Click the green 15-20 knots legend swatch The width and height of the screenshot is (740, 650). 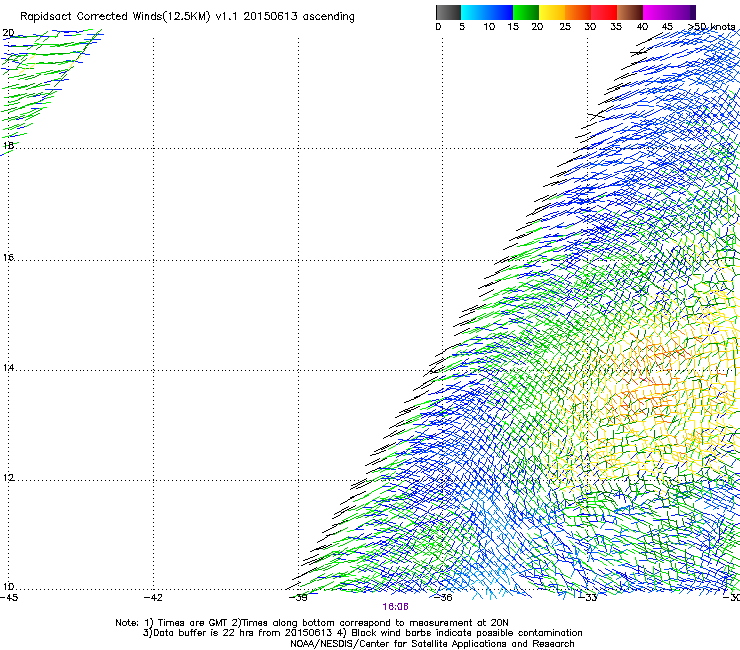coord(526,12)
